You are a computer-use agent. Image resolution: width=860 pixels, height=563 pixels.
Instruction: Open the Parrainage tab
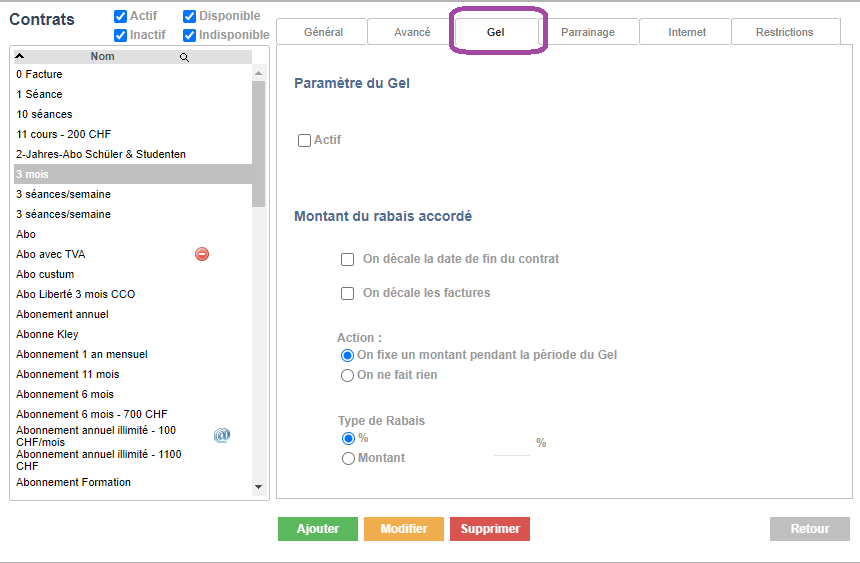click(588, 32)
